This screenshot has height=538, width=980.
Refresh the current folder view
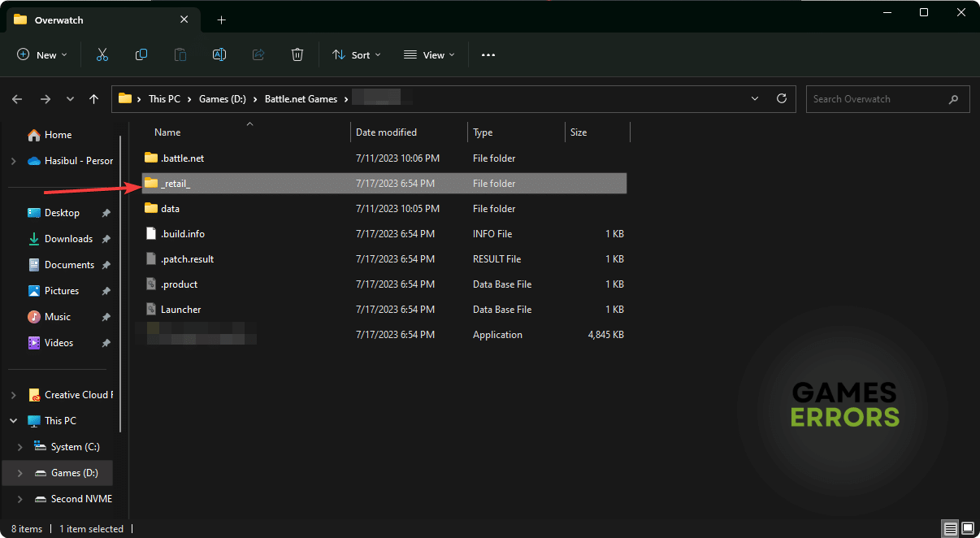[782, 98]
